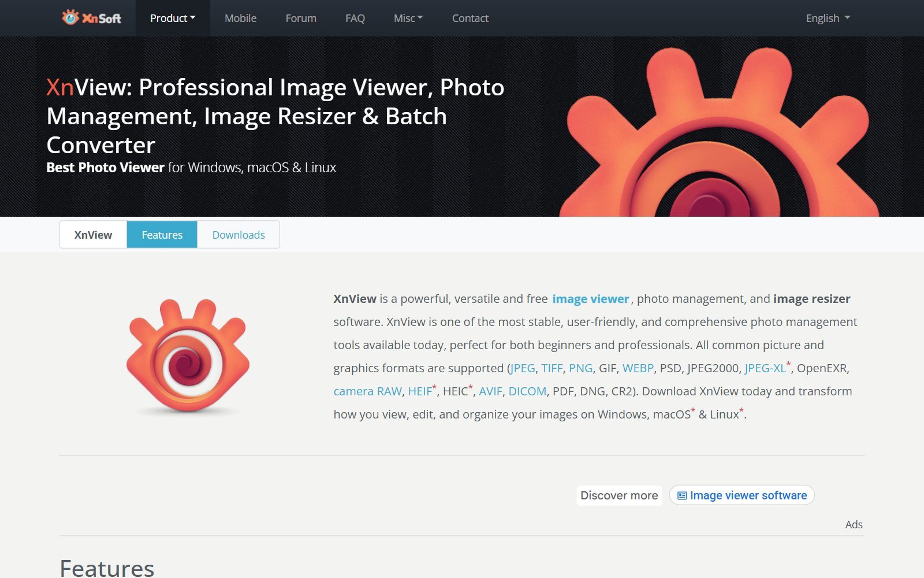This screenshot has height=578, width=924.
Task: Open the PNG format link
Action: pos(580,368)
